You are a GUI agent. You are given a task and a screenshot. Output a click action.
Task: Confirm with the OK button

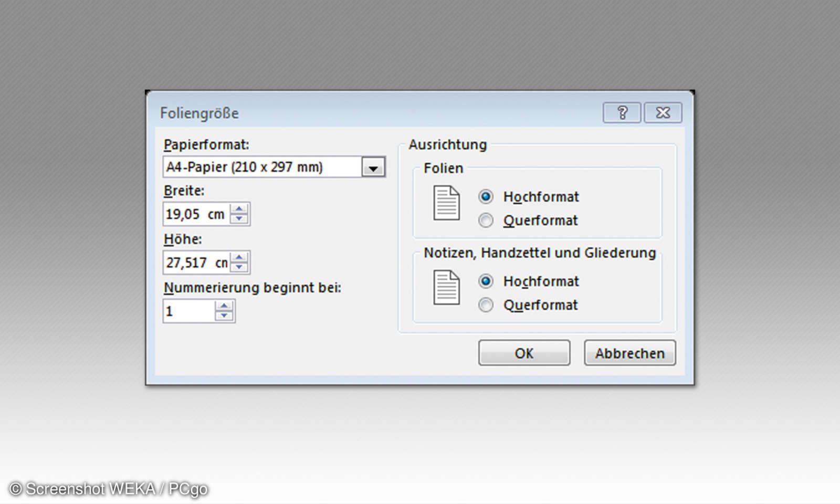pos(524,353)
